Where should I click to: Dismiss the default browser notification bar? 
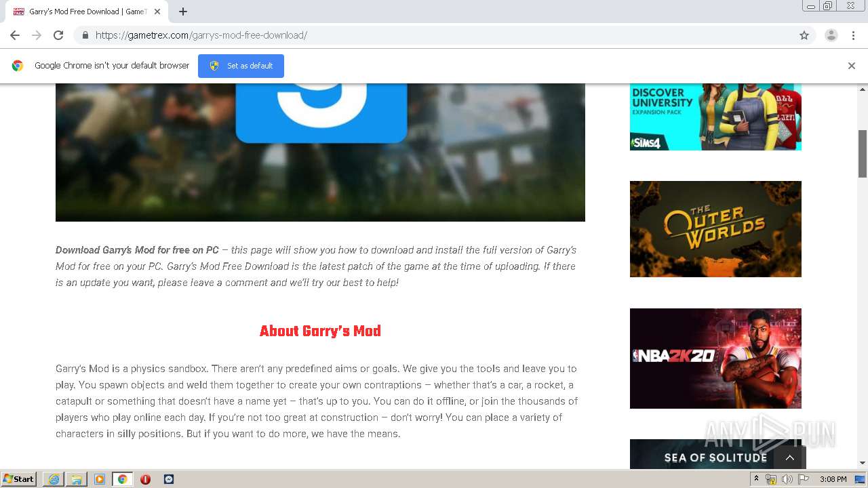[852, 66]
